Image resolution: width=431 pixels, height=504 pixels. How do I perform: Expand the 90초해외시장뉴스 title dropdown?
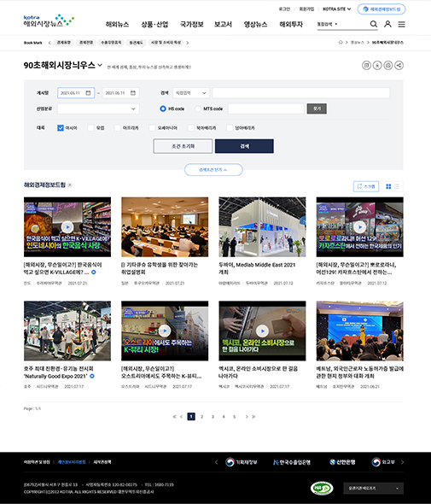pyautogui.click(x=100, y=65)
